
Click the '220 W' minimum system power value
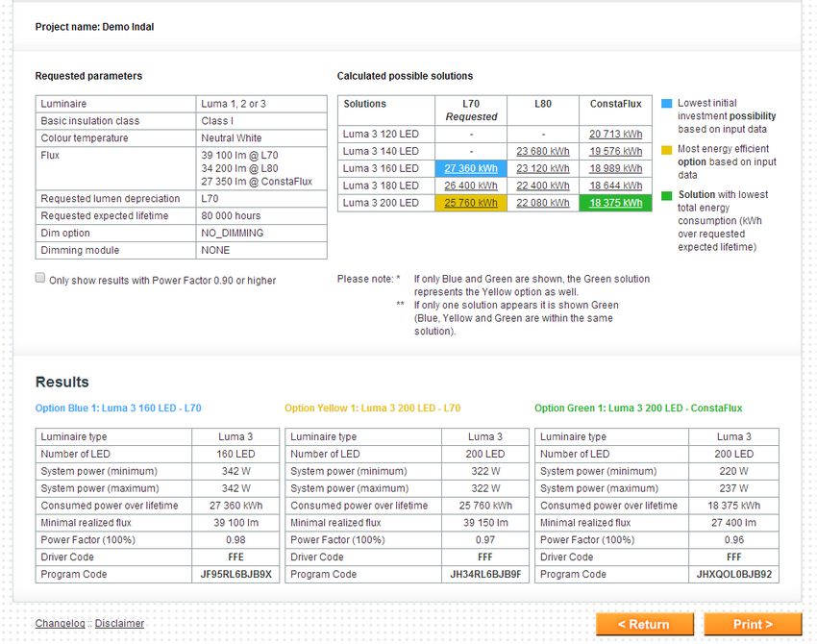pos(734,471)
